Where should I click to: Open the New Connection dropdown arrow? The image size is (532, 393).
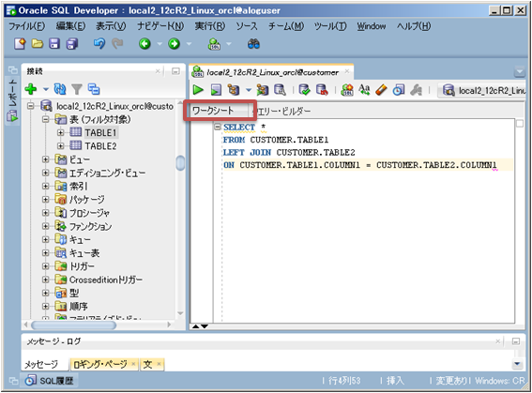(x=46, y=89)
